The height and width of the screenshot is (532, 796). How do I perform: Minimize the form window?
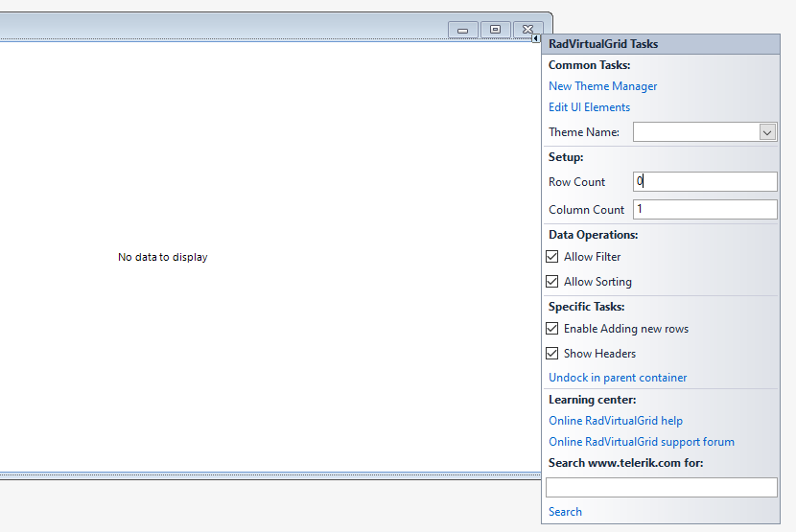tap(462, 30)
